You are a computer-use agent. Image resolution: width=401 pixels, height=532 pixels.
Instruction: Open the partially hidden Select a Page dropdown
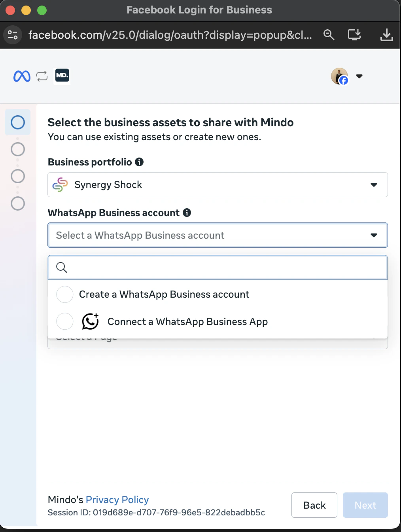(x=218, y=344)
